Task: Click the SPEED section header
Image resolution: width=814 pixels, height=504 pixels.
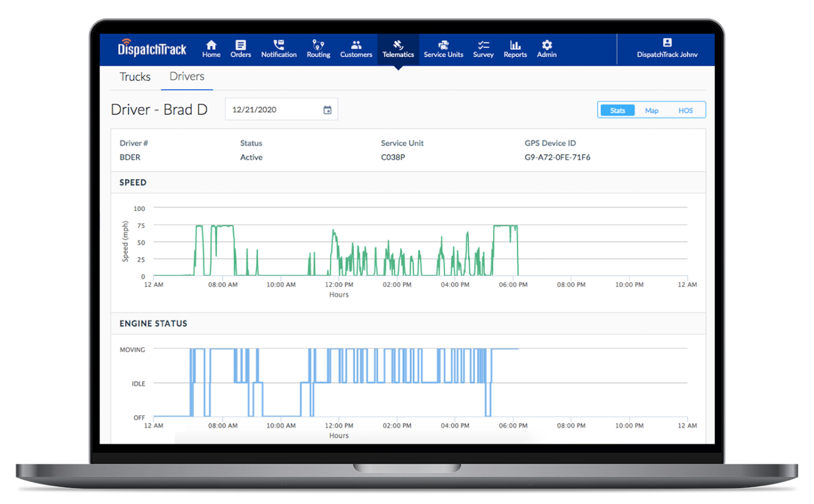Action: point(133,183)
